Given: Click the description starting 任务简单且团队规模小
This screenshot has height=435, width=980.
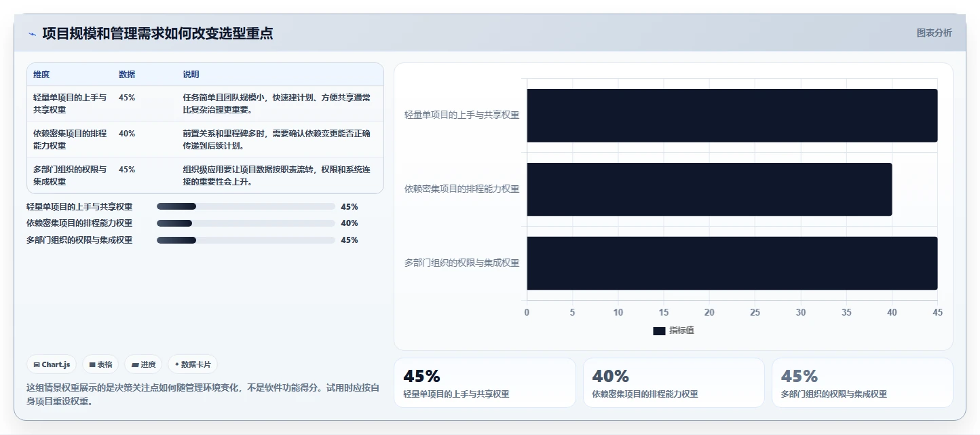Looking at the screenshot, I should tap(277, 103).
